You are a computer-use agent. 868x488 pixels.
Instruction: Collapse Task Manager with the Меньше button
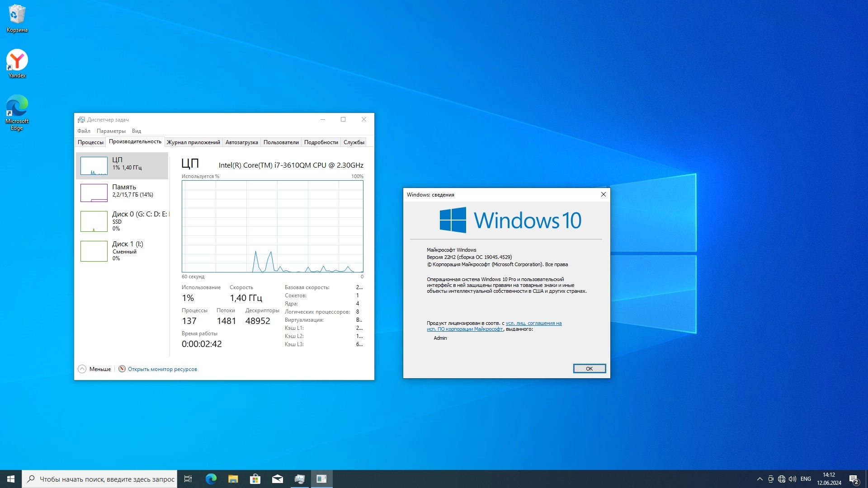click(x=94, y=369)
